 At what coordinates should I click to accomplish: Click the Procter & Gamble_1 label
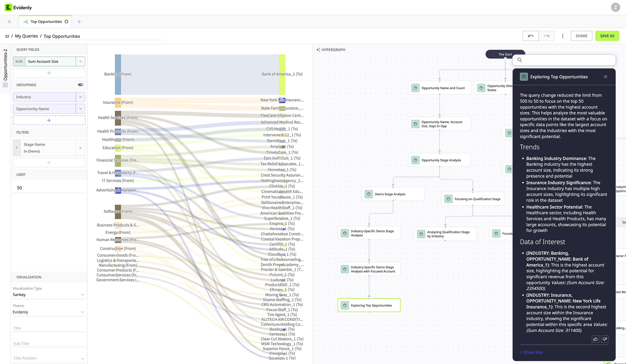click(x=282, y=270)
